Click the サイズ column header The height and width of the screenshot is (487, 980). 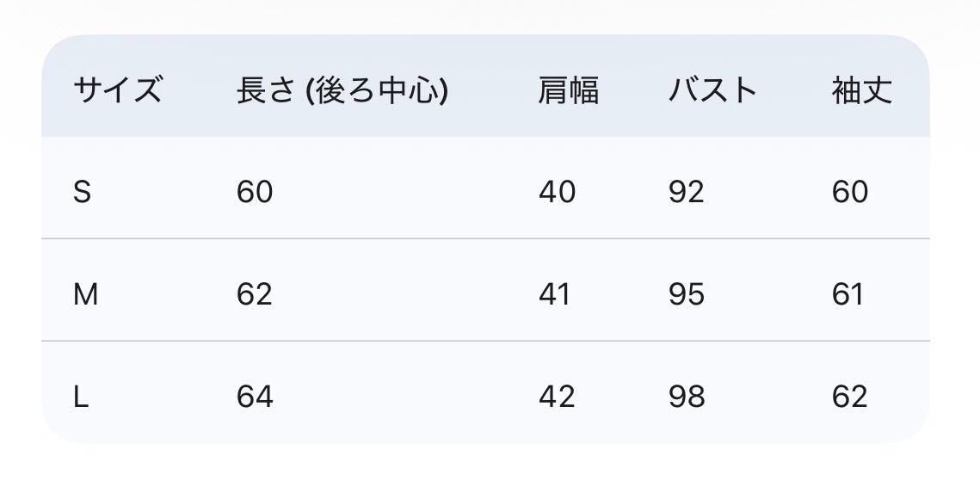(118, 89)
